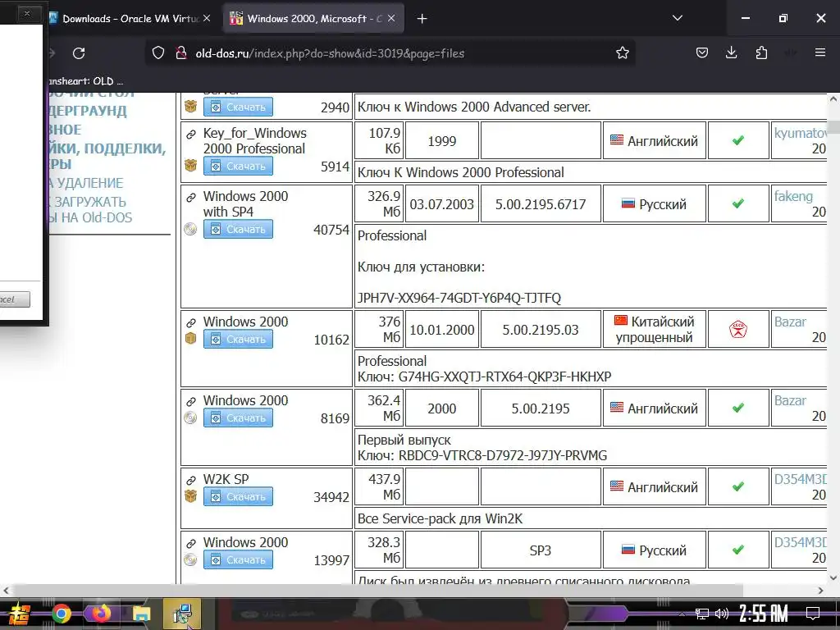The height and width of the screenshot is (630, 840).
Task: Click the key text JPH7V-XX964-74GDT-Y6P4Q-TJTFQ
Action: tap(459, 298)
